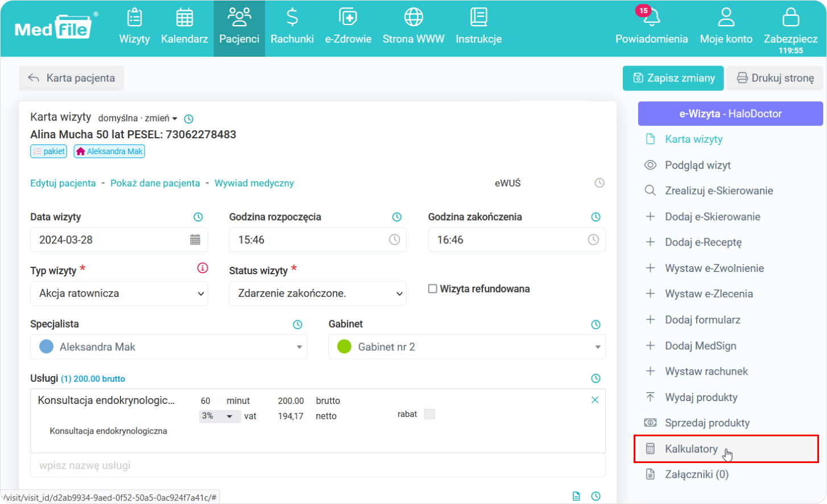Click the pakiet tag
827x504 pixels.
tap(49, 151)
